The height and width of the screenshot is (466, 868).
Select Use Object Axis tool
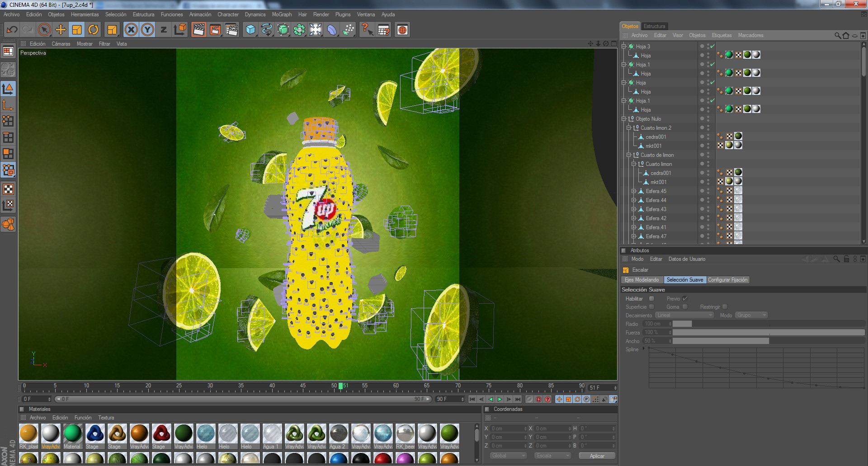8,105
